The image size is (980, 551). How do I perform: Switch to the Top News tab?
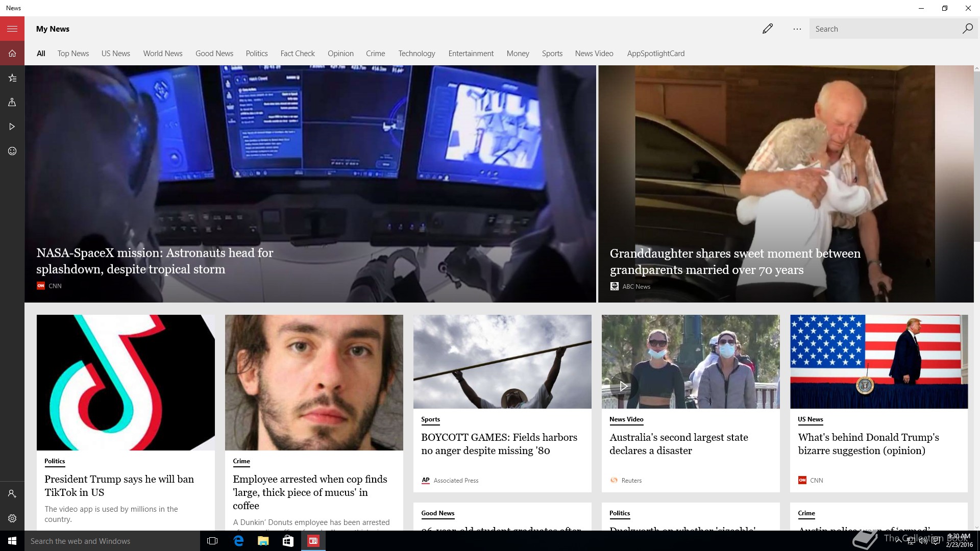tap(73, 54)
